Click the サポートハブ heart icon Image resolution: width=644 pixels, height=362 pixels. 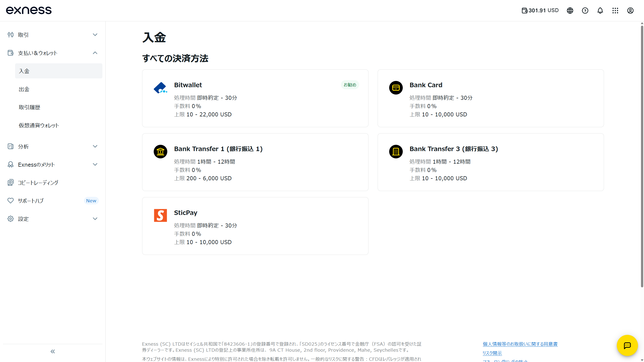tap(11, 201)
